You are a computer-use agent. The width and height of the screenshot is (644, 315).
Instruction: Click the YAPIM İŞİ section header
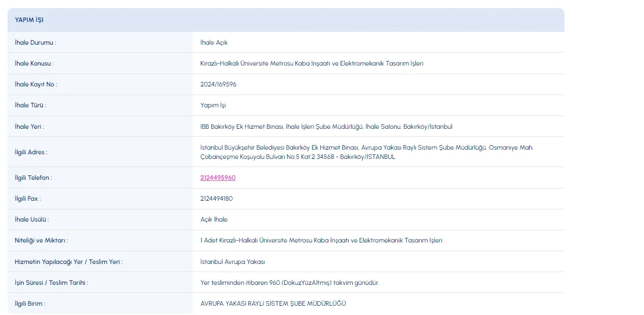pyautogui.click(x=29, y=20)
